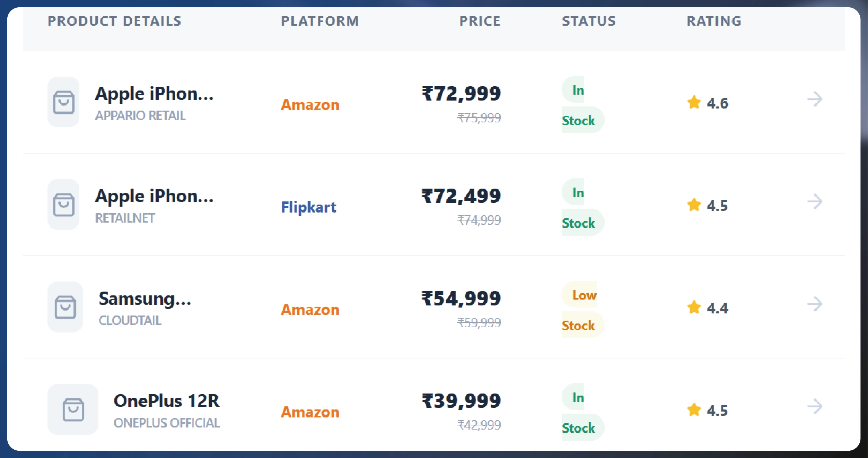Click the star icon on OnePlus 12R row
Screen dimensions: 868x458
coord(694,409)
